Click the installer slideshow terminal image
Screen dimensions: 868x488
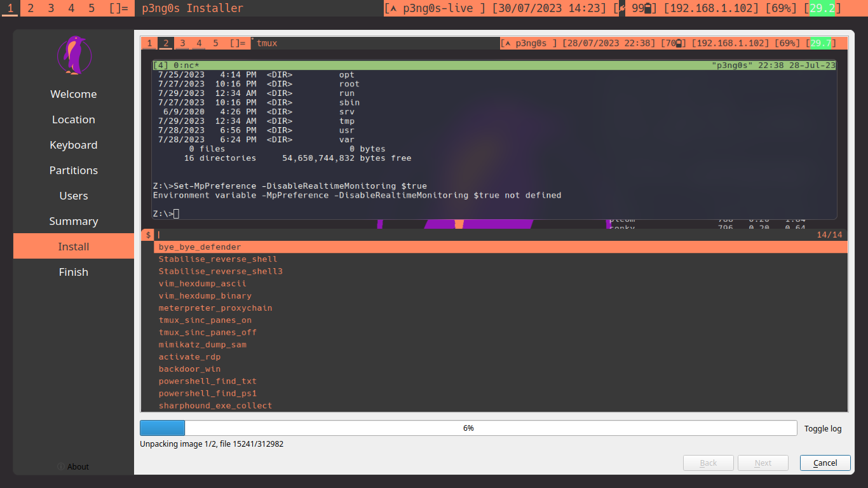click(494, 224)
